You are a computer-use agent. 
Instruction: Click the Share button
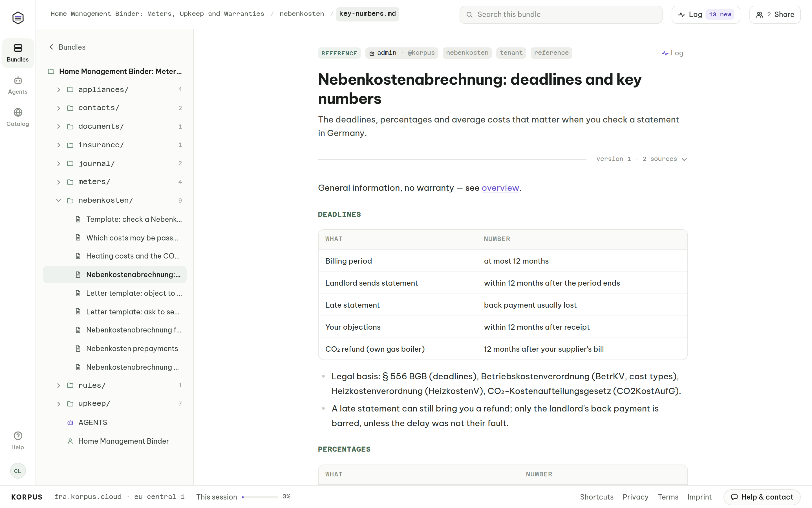(775, 14)
